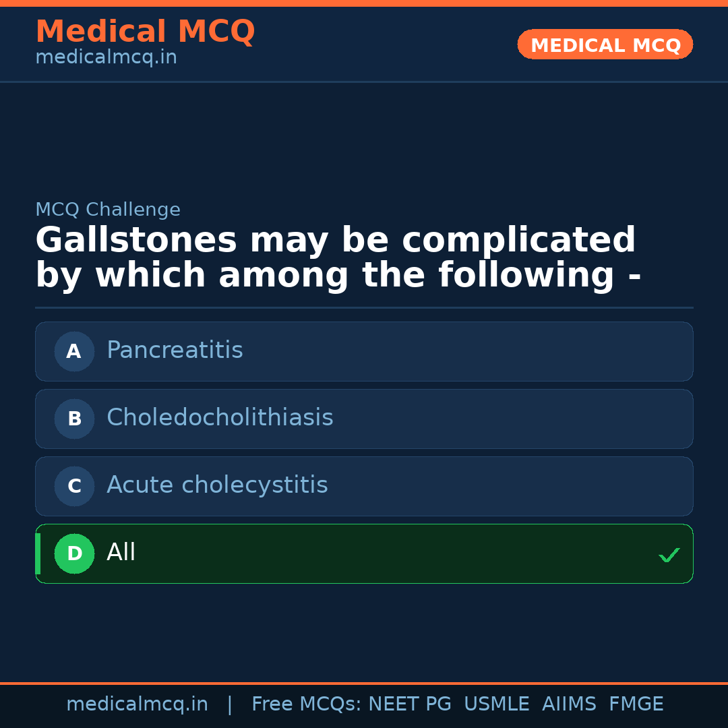Click the orange MEDICAL MCQ badge
Viewport: 728px width, 728px height.
[x=605, y=44]
